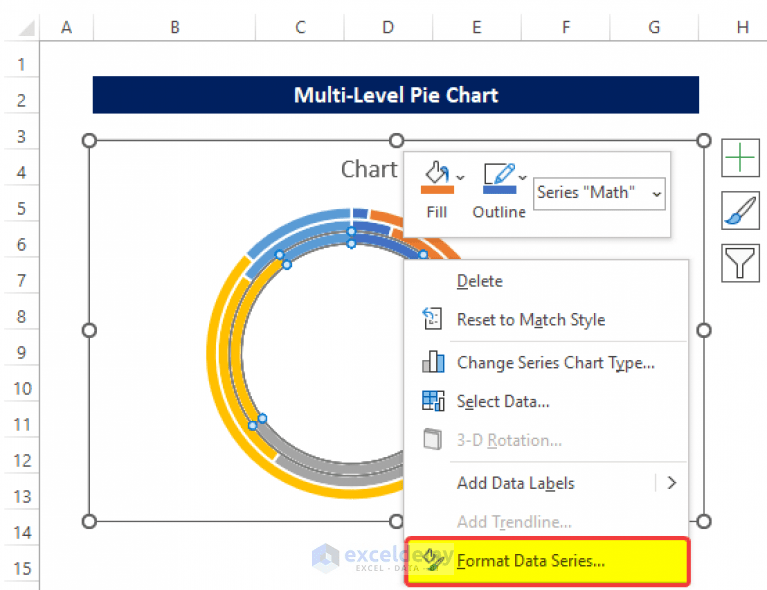Click the Chart title text
The image size is (767, 590).
click(x=369, y=169)
